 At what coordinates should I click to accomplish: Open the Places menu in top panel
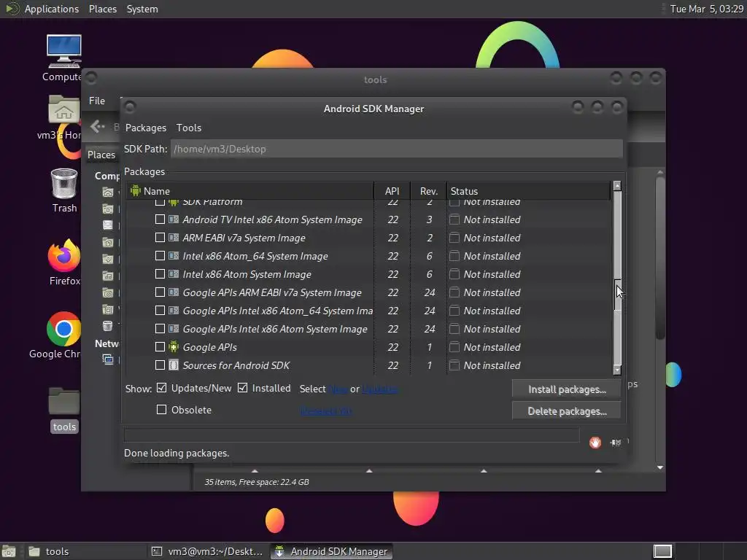point(103,9)
